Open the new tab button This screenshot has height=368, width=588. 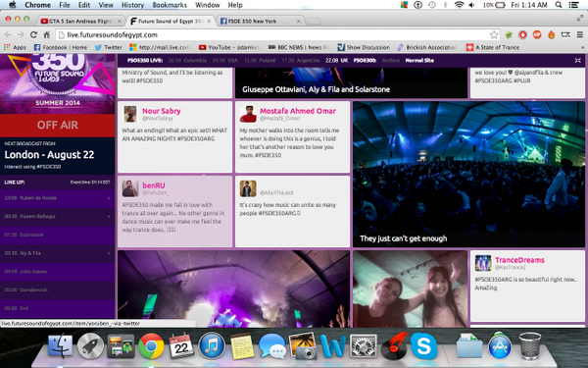(314, 22)
